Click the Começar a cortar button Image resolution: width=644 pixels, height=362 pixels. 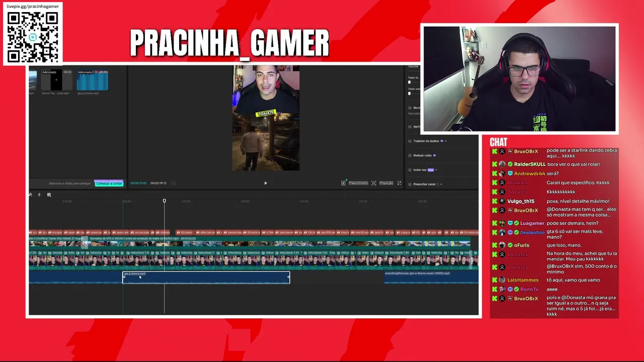[x=109, y=184]
